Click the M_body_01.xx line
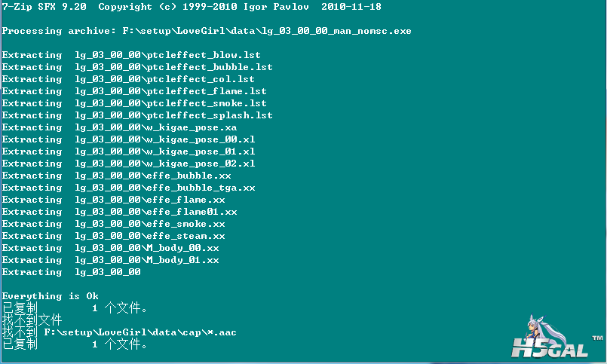The height and width of the screenshot is (364, 607). [110, 260]
